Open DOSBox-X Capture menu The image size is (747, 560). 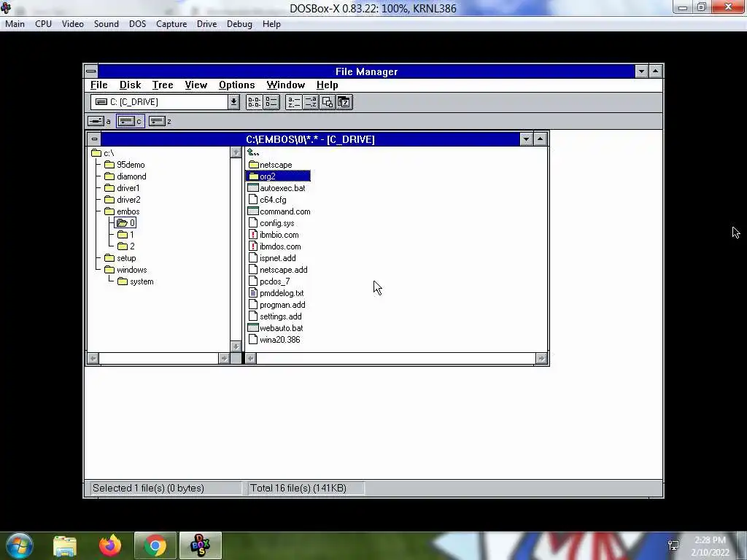click(171, 24)
